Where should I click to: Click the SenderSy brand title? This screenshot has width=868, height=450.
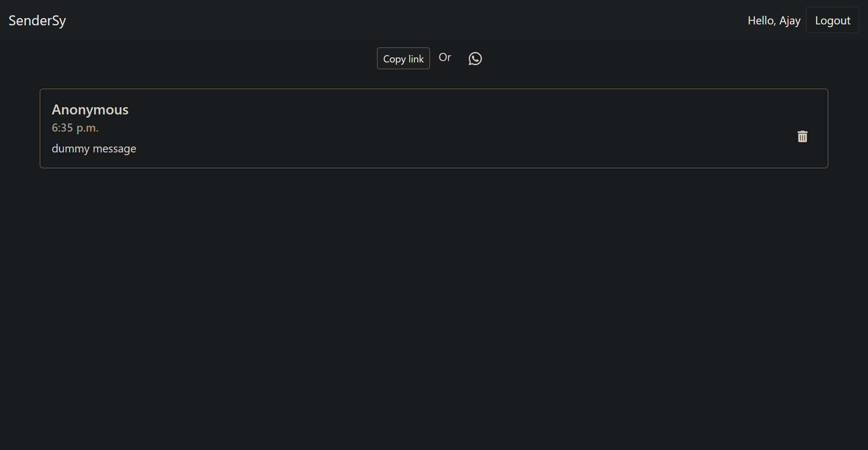point(37,20)
